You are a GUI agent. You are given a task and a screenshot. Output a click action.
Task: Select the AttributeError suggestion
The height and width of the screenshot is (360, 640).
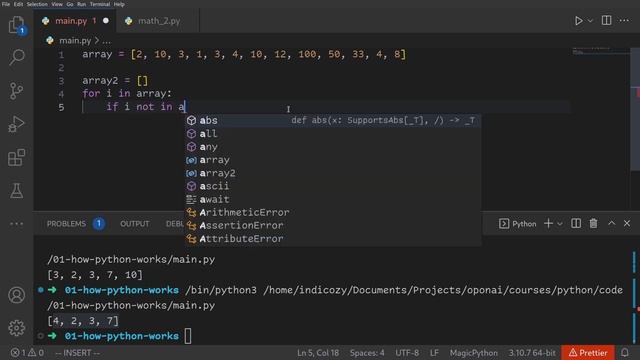(332, 238)
